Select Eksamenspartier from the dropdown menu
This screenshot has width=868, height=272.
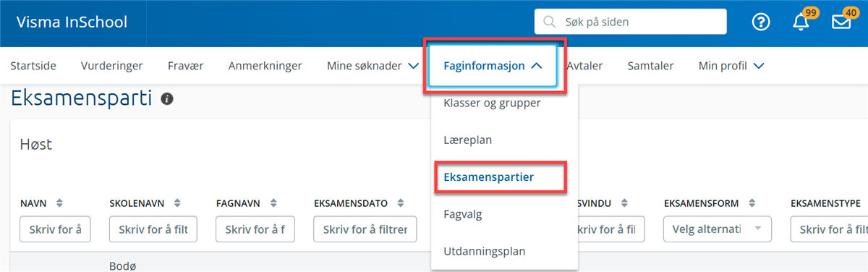tap(499, 177)
